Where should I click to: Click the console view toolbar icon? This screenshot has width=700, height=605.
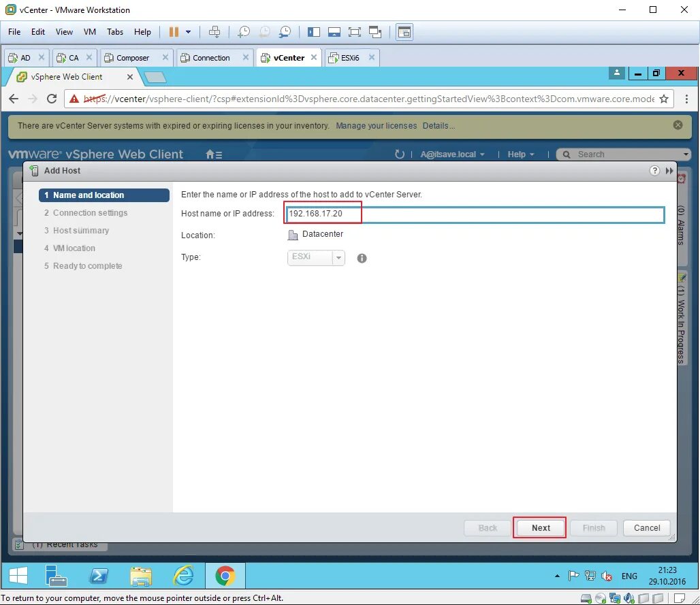[404, 32]
